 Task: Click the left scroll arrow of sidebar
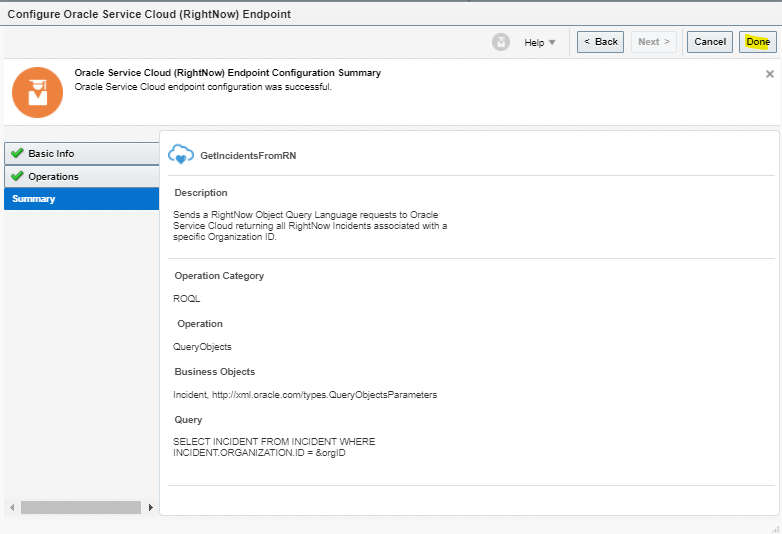pos(10,508)
